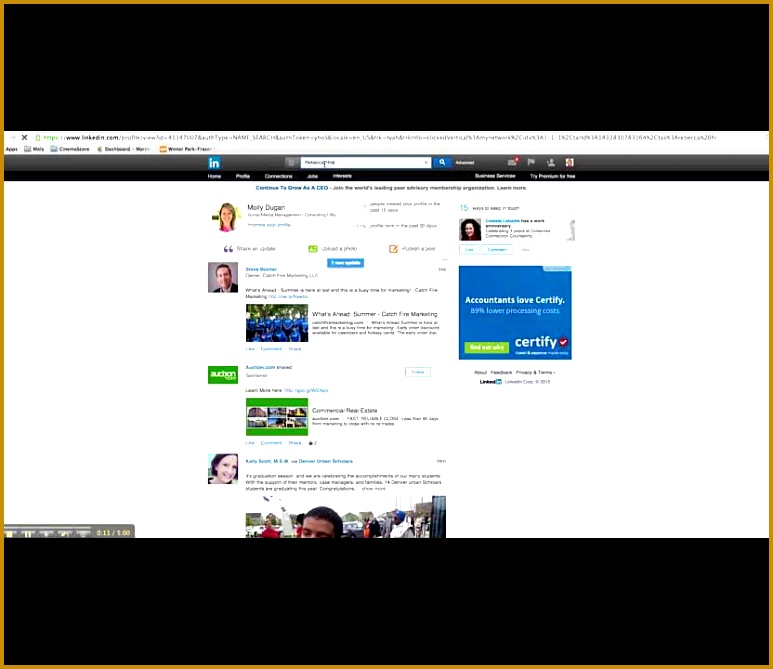The image size is (773, 669).
Task: Click Kelly Scott profile photo
Action: click(223, 469)
